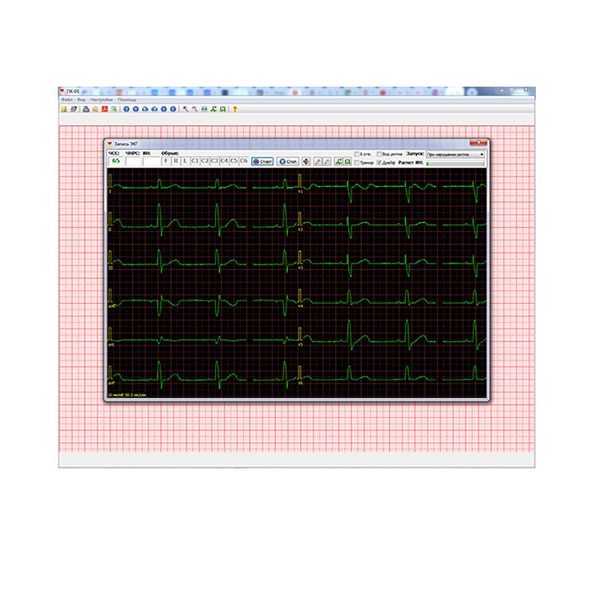600x600 pixels.
Task: Click the Стоп button in recording window
Action: coord(288,161)
